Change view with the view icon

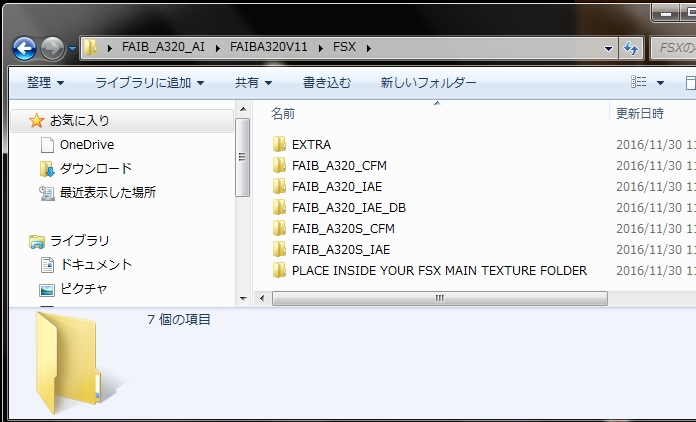click(x=639, y=82)
